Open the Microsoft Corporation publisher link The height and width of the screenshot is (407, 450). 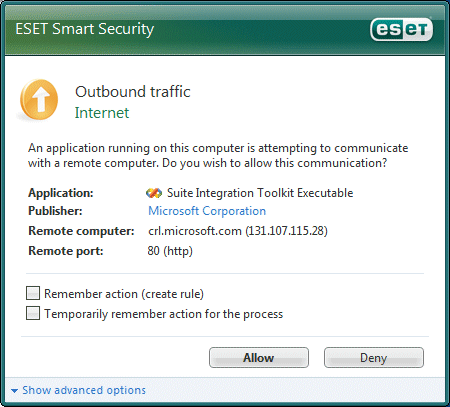coord(207,211)
